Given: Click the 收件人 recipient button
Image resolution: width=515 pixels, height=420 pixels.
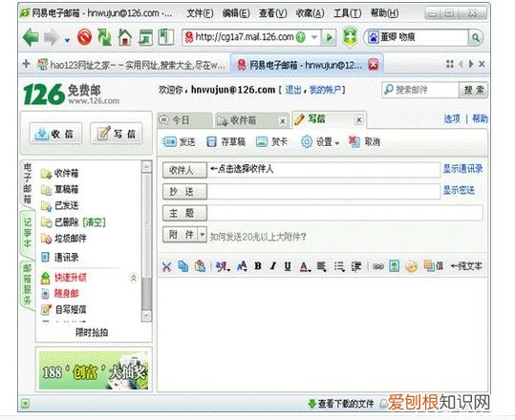Looking at the screenshot, I should (x=184, y=170).
